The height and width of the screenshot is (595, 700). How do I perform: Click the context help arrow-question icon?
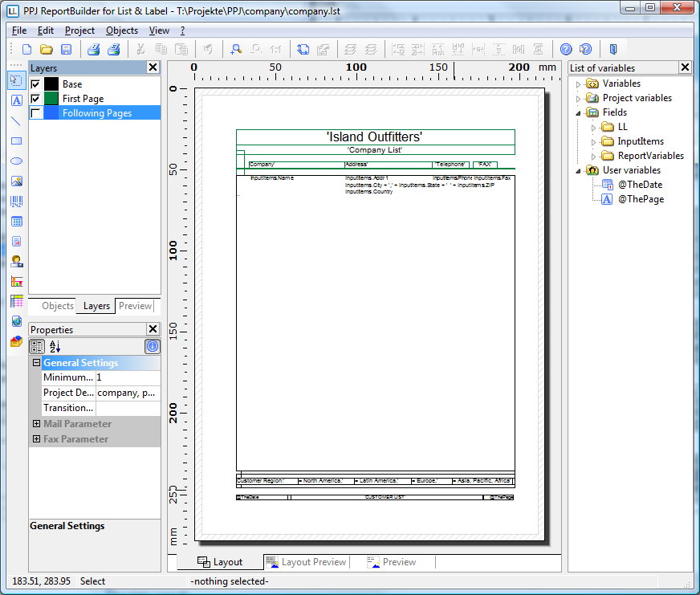point(585,49)
